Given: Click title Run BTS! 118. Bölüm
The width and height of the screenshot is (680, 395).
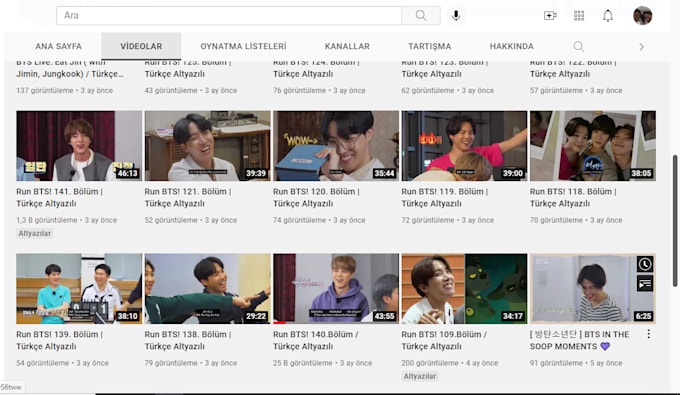Looking at the screenshot, I should click(x=573, y=197).
